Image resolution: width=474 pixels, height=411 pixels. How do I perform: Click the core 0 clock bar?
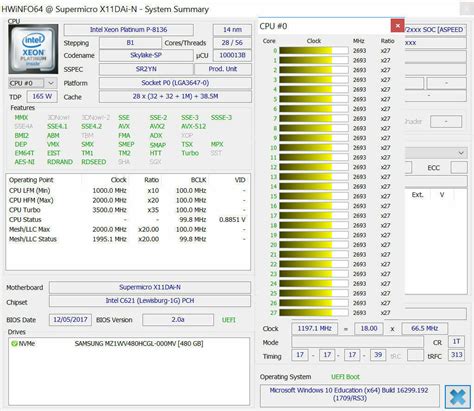pos(314,51)
